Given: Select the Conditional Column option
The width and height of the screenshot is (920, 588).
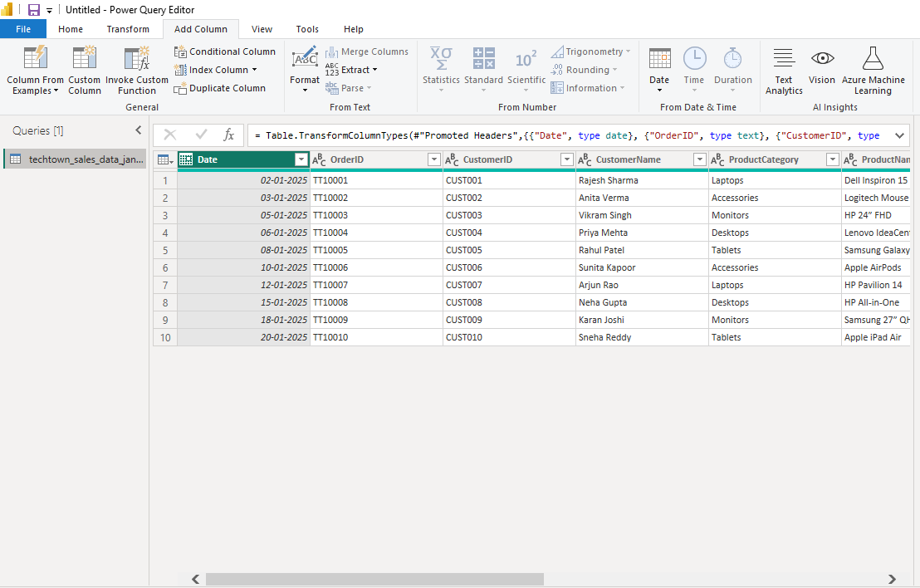Looking at the screenshot, I should coord(224,51).
